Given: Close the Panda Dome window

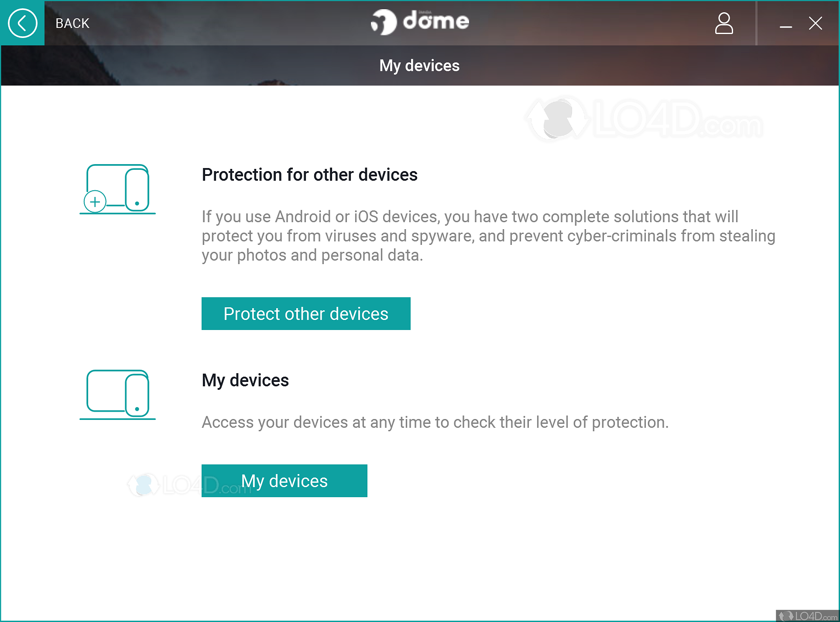Looking at the screenshot, I should (815, 23).
